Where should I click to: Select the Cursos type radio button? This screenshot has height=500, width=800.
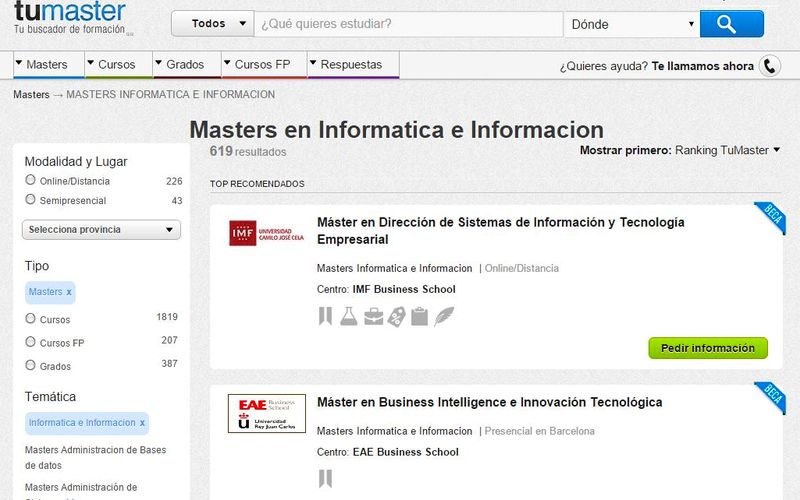[x=31, y=318]
